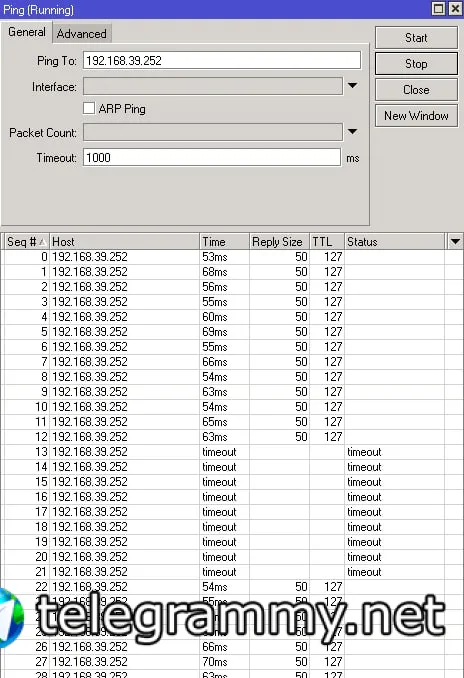The width and height of the screenshot is (464, 678).
Task: Click the Start ping button
Action: (x=416, y=38)
